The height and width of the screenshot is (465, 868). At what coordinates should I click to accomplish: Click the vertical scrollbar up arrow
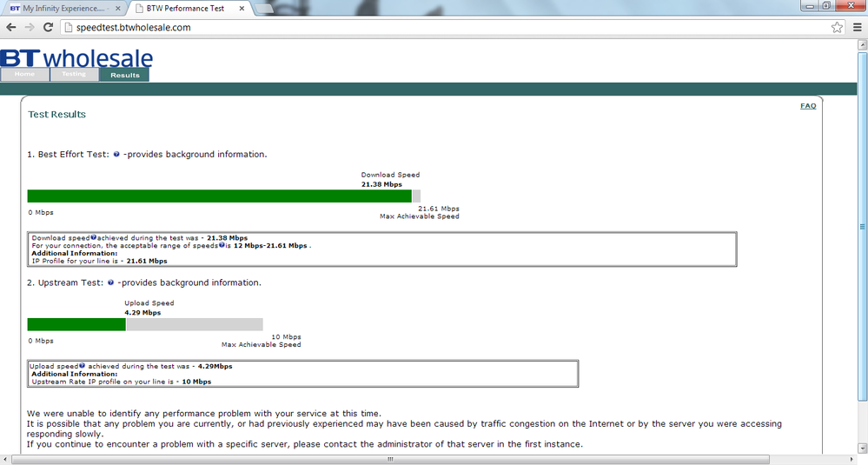(x=862, y=44)
